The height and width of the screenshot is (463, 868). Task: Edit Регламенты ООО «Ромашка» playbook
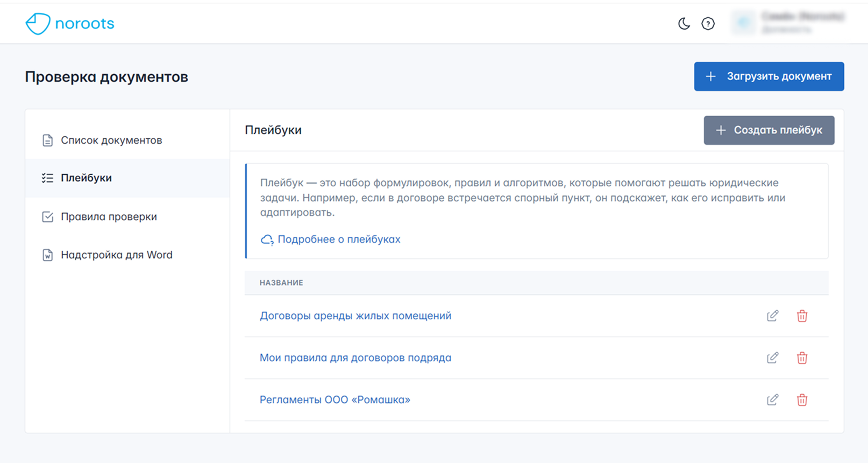(x=772, y=399)
